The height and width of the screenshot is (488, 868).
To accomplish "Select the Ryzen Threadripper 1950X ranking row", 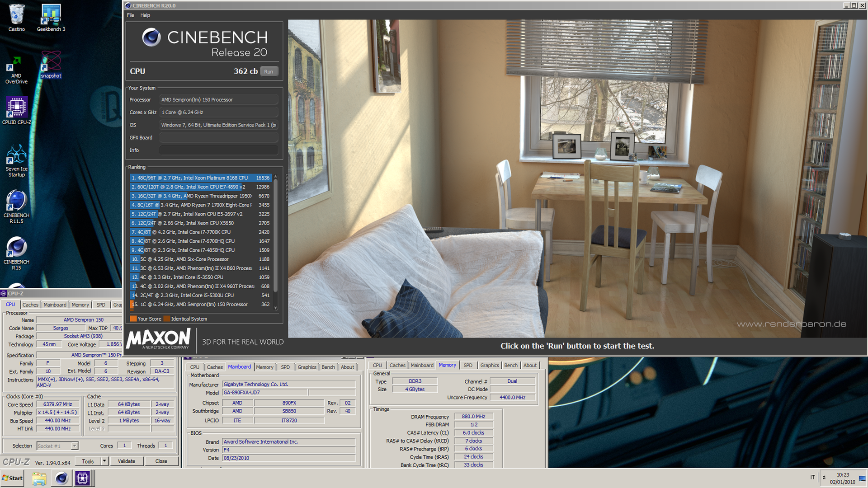I will pyautogui.click(x=200, y=196).
